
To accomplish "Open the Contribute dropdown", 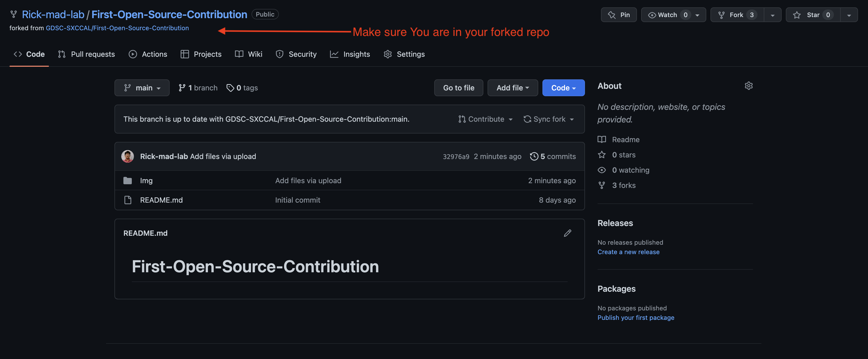I will (485, 119).
